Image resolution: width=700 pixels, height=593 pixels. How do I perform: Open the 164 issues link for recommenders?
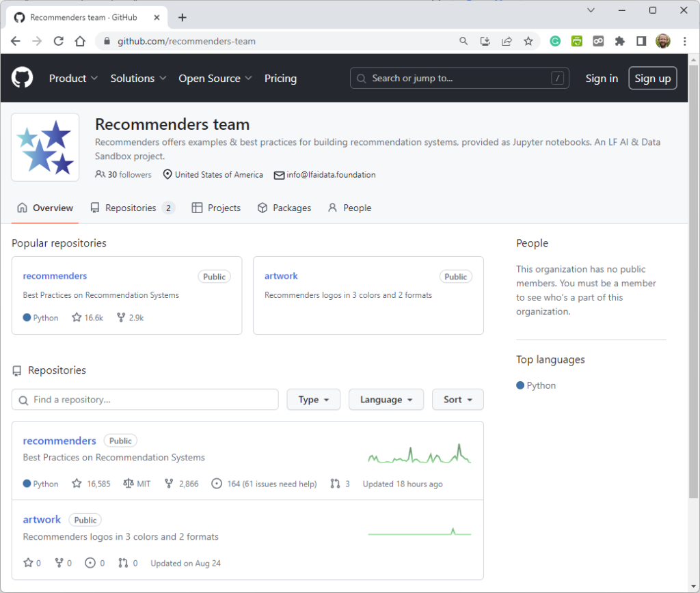point(264,484)
